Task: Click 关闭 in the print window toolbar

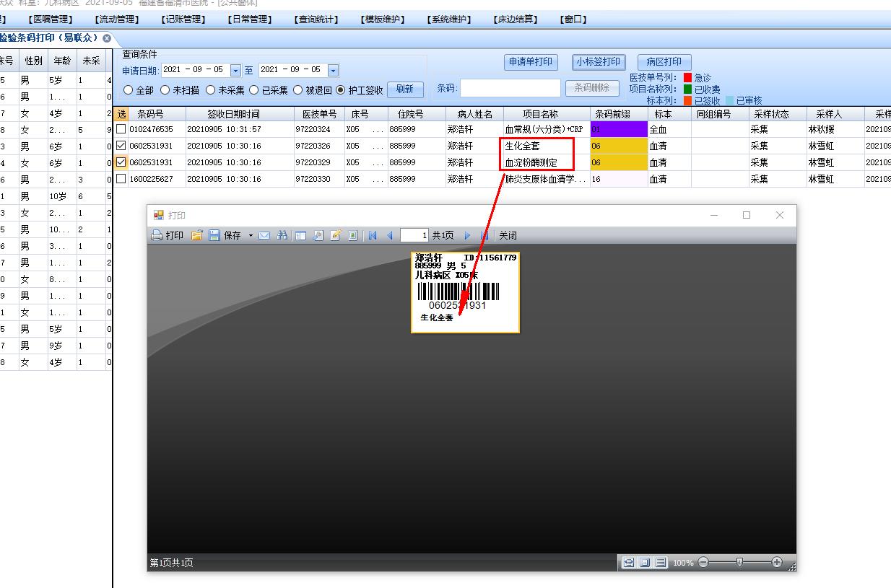Action: pos(508,235)
